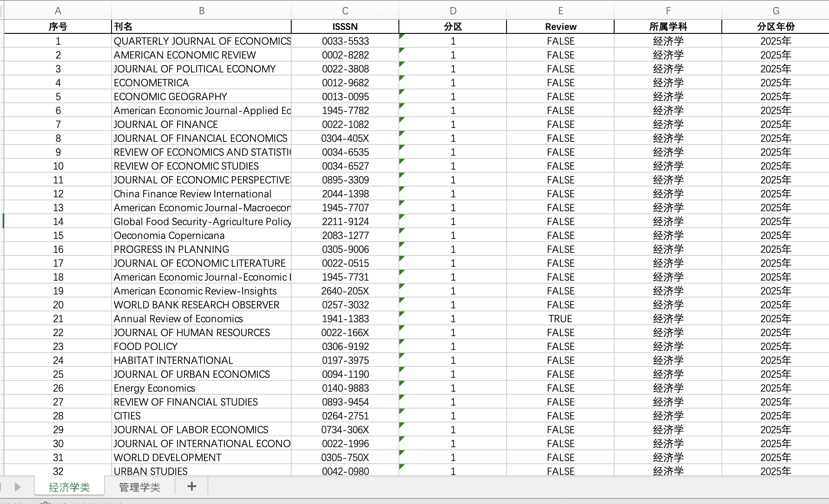
Task: Select the REVIEW OF ECONOMIC STUDIES cell
Action: point(201,166)
